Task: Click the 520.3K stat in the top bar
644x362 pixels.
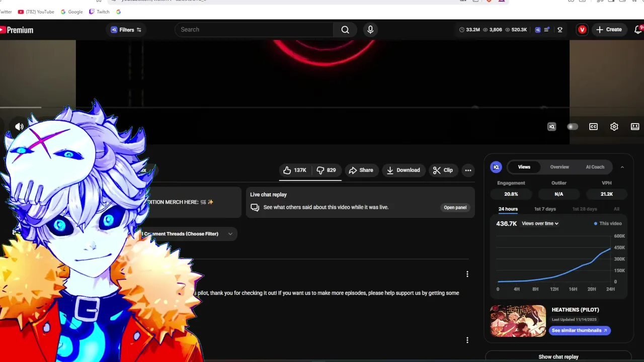Action: [516, 30]
